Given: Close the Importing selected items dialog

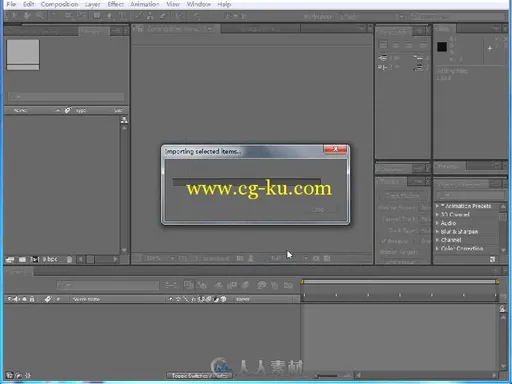Looking at the screenshot, I should pyautogui.click(x=336, y=149).
